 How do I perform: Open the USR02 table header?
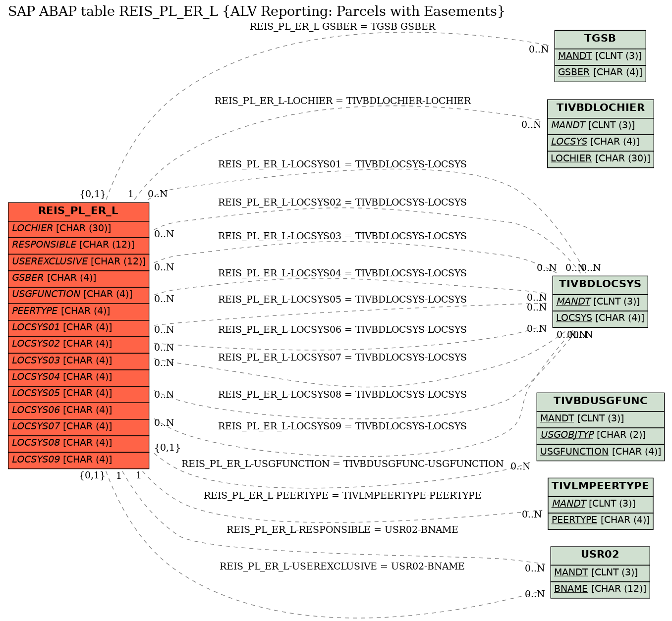pyautogui.click(x=600, y=555)
